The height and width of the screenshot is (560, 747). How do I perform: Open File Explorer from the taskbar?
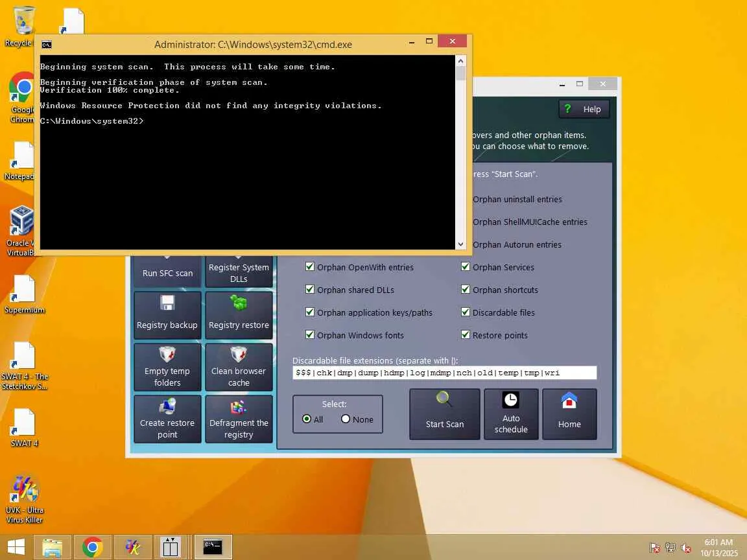click(x=52, y=547)
